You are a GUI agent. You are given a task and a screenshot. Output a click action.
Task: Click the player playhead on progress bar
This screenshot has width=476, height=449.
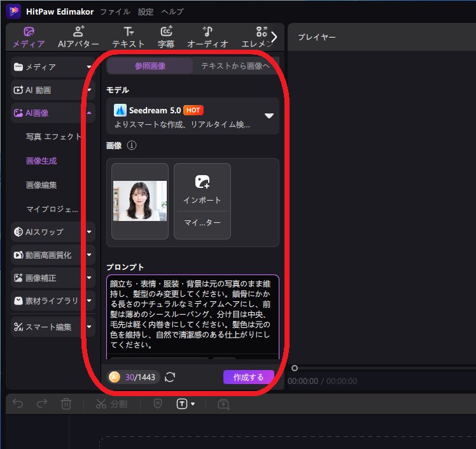(294, 368)
